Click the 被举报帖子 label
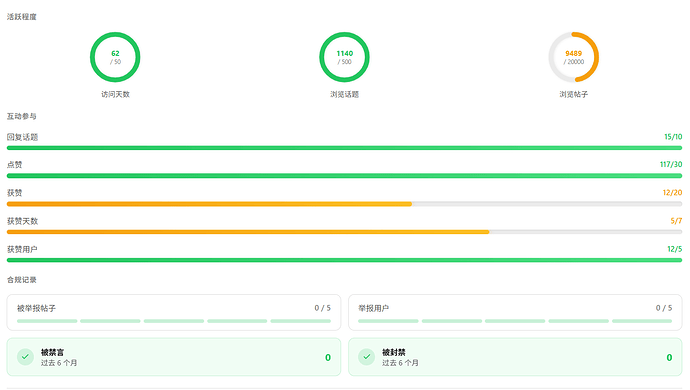Viewport: 690px width, 390px height. coord(37,308)
